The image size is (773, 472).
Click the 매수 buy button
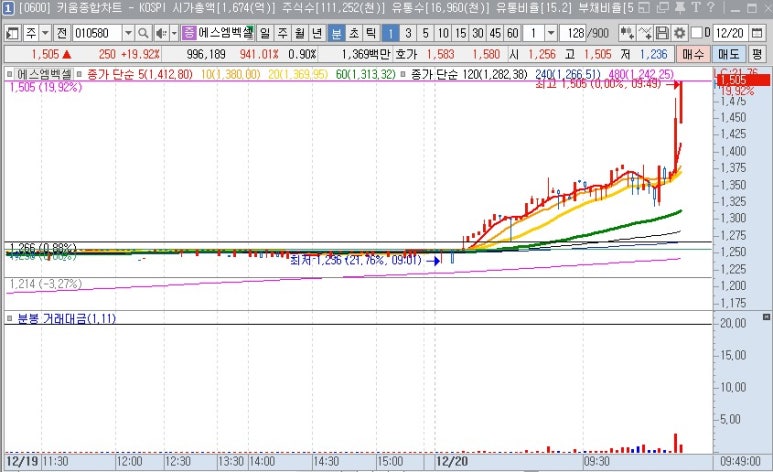click(693, 54)
